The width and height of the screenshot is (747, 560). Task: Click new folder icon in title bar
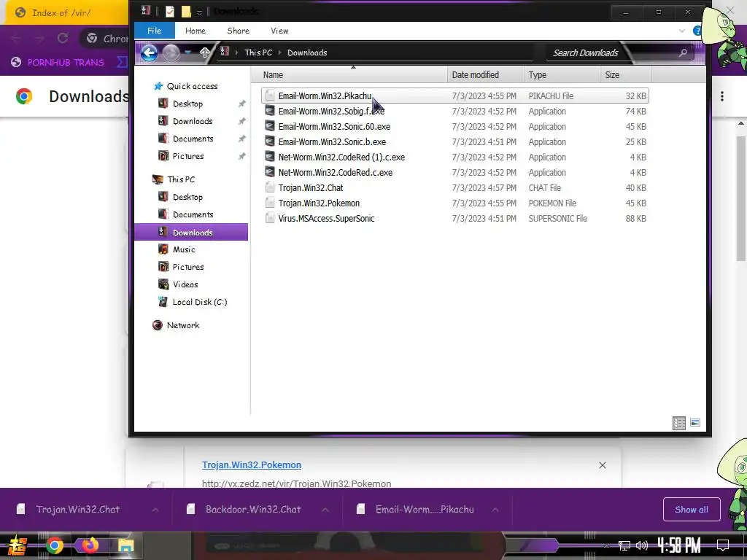(186, 12)
